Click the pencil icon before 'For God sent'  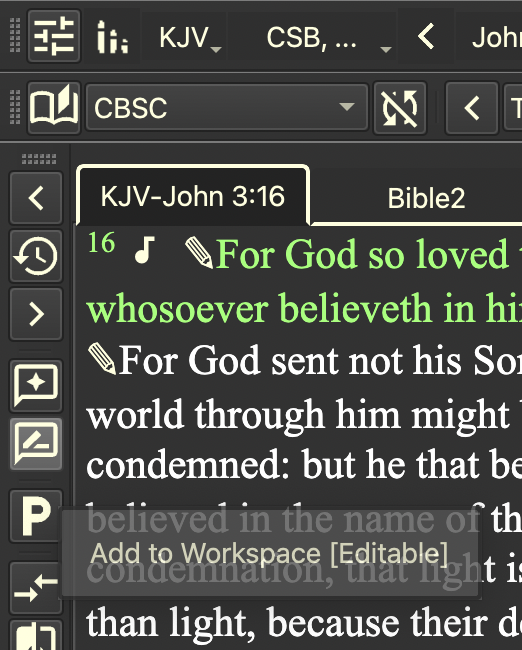102,359
